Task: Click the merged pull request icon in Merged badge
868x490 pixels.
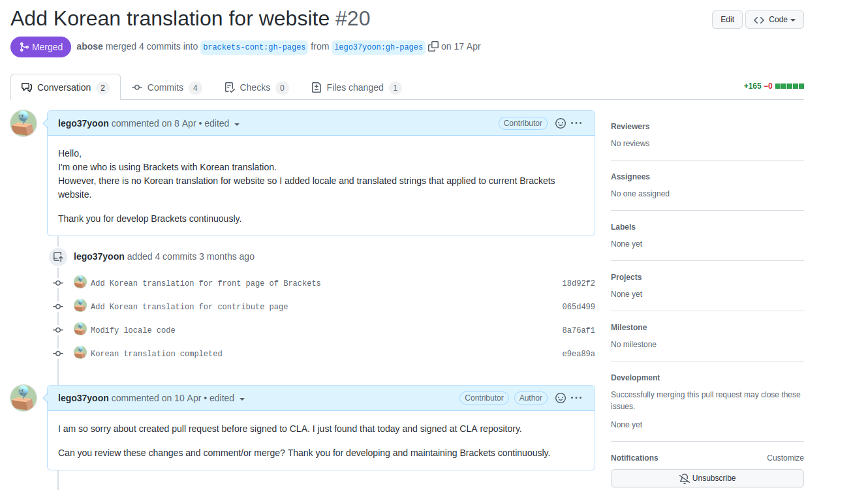Action: pyautogui.click(x=25, y=46)
